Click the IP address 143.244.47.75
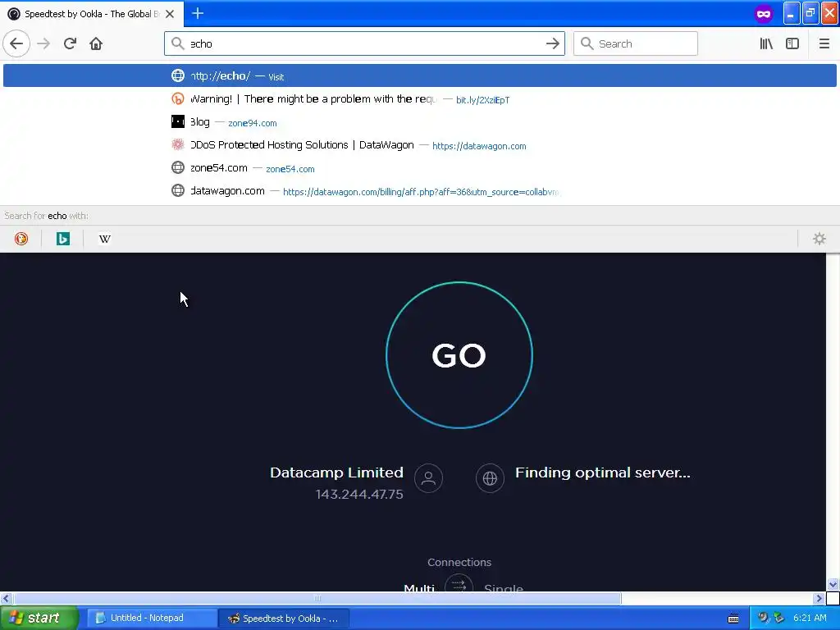840x630 pixels. 359,494
